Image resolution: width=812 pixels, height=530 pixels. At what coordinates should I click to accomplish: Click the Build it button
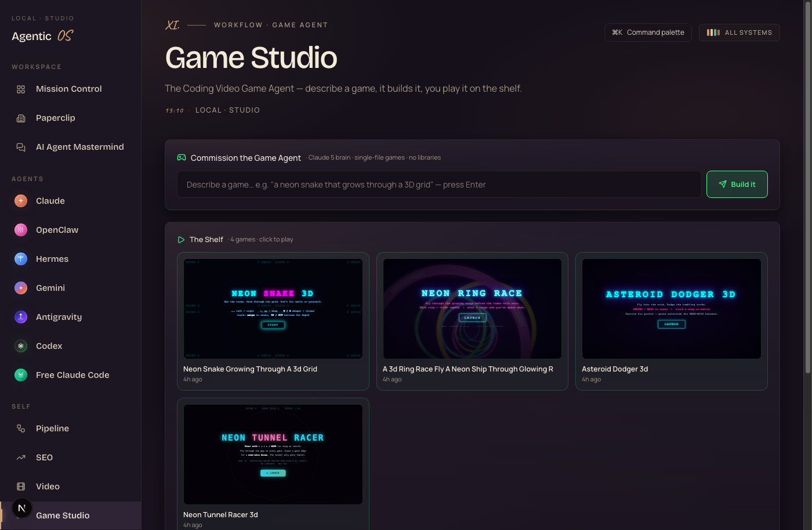[x=737, y=184]
